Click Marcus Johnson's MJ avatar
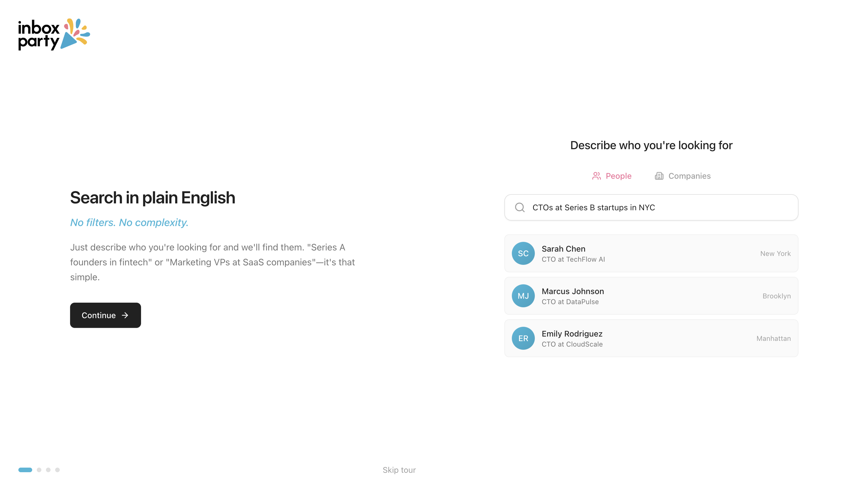The height and width of the screenshot is (494, 868). (523, 296)
